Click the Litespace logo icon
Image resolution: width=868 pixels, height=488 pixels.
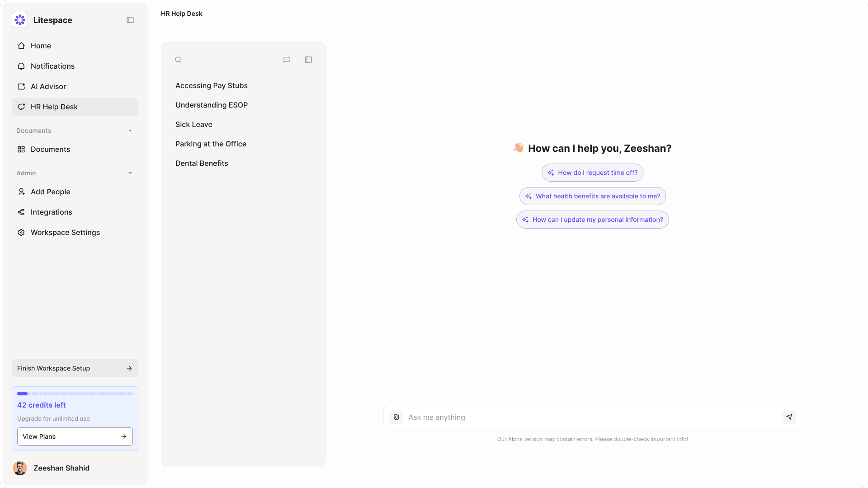[20, 20]
